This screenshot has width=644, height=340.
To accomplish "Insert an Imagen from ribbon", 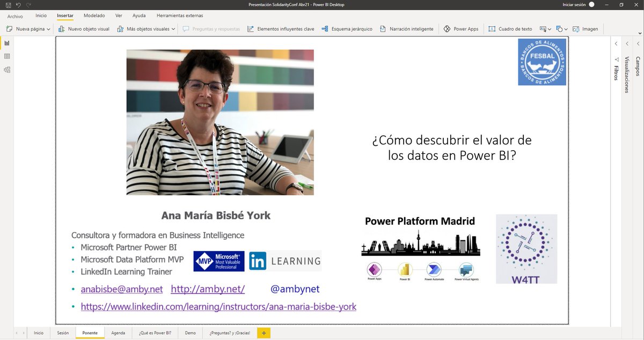I will (x=586, y=29).
